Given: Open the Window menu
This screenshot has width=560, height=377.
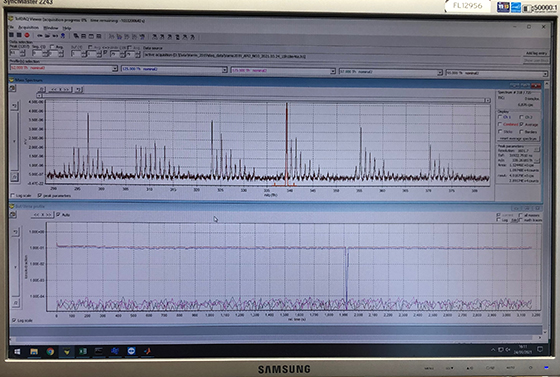Looking at the screenshot, I should tap(50, 28).
